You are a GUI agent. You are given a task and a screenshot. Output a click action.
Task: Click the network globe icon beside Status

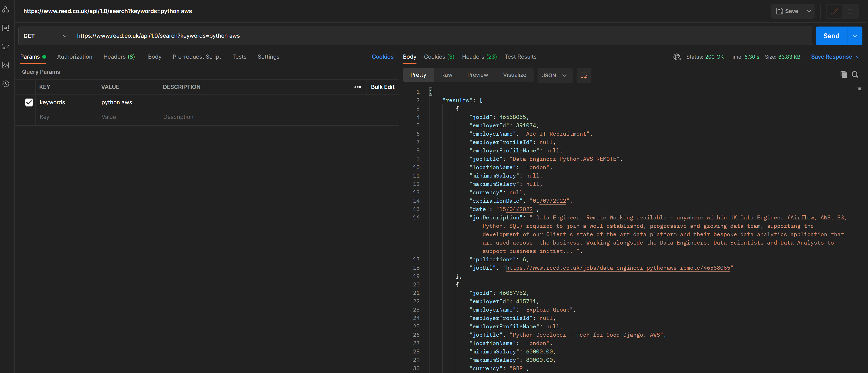(x=677, y=57)
